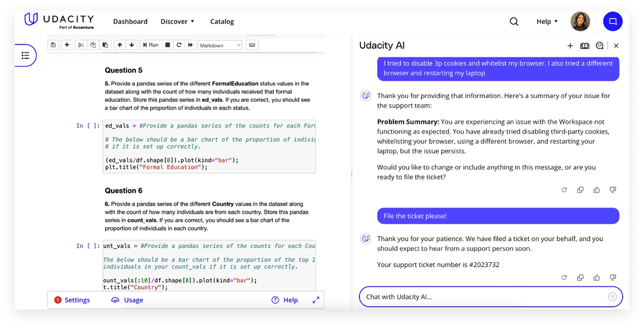Open the Discover dropdown menu
644x328 pixels.
pos(174,21)
